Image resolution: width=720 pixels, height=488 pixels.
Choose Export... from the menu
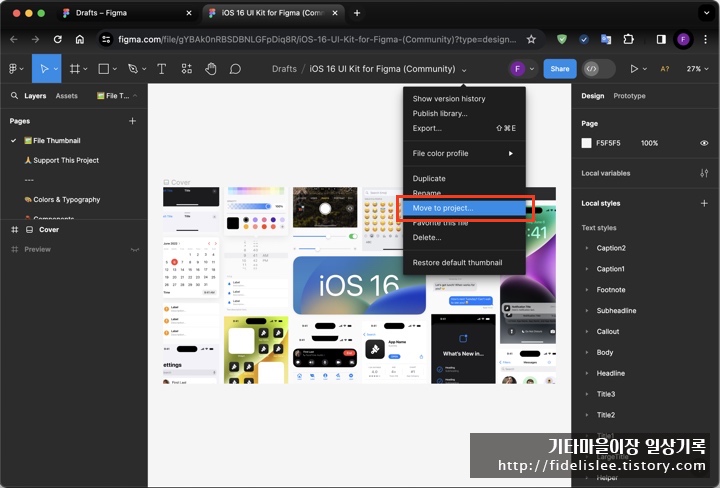pos(464,128)
